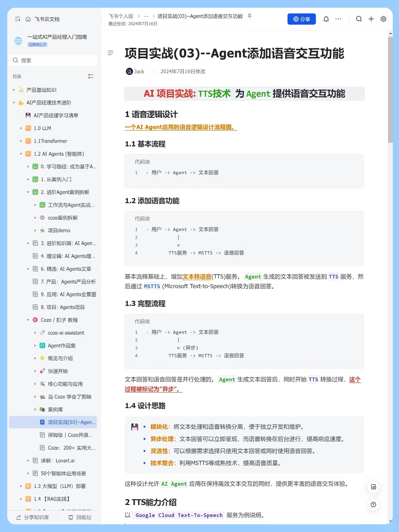The height and width of the screenshot is (532, 399).
Task: Click the blue 分享 button
Action: coord(301,19)
